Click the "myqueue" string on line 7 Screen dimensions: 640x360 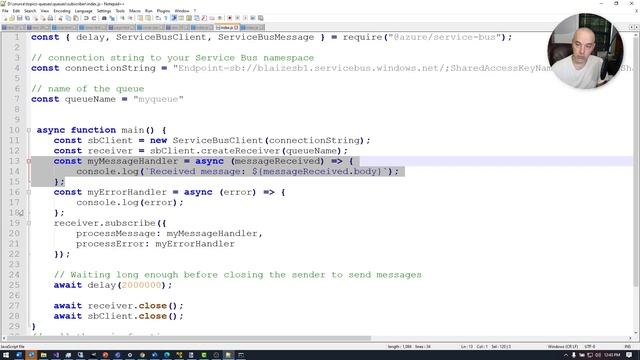point(158,99)
